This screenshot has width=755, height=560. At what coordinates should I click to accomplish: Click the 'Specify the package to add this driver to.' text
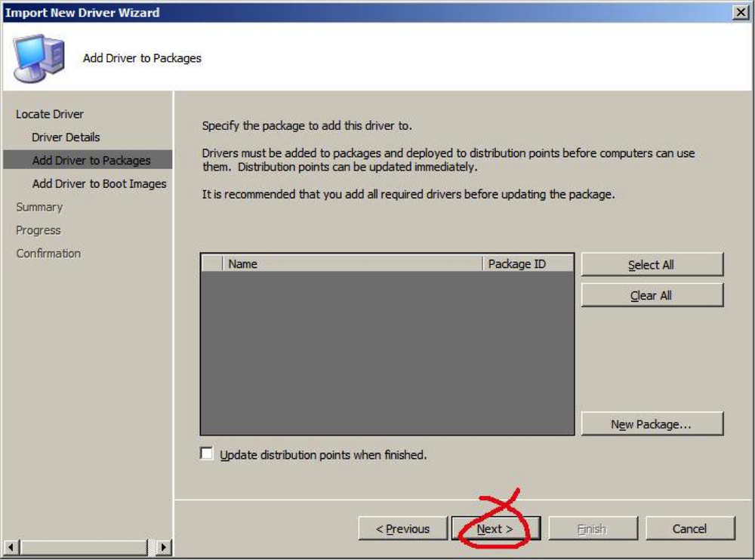(x=307, y=126)
